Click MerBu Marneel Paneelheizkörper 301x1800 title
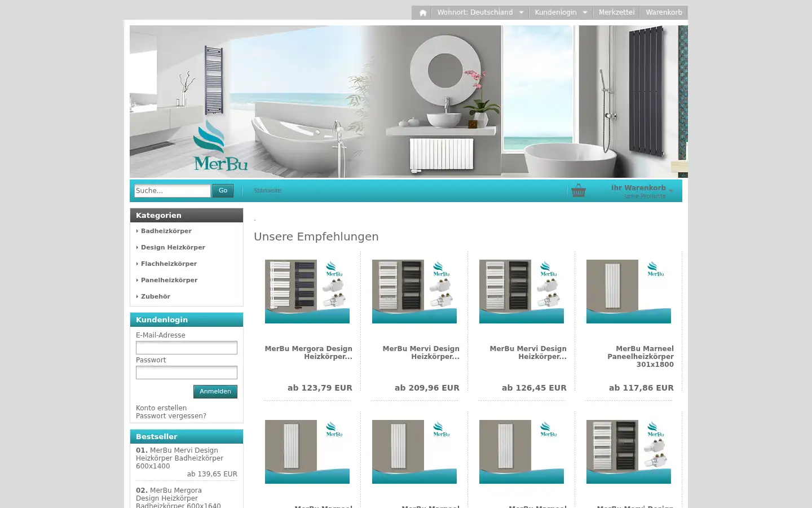 [641, 357]
